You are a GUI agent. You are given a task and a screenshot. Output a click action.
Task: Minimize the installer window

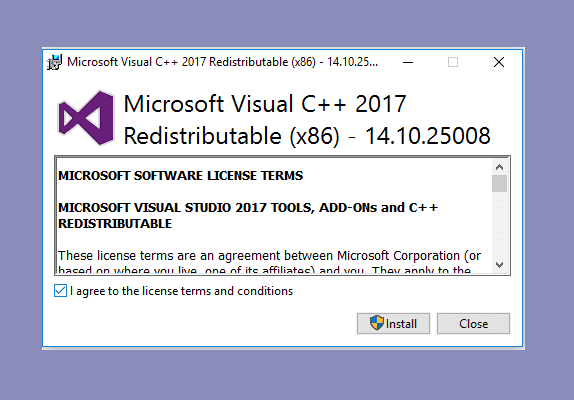(408, 62)
